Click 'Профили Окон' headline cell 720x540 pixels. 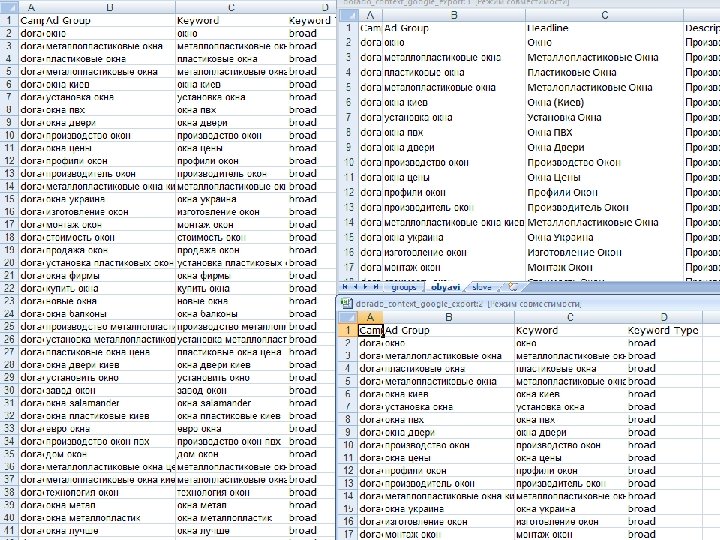[x=605, y=192]
